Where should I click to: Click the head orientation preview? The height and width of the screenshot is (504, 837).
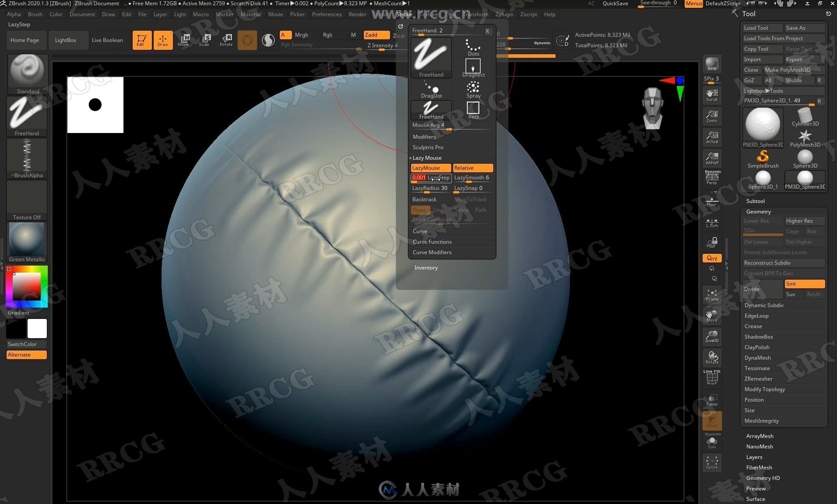click(652, 108)
